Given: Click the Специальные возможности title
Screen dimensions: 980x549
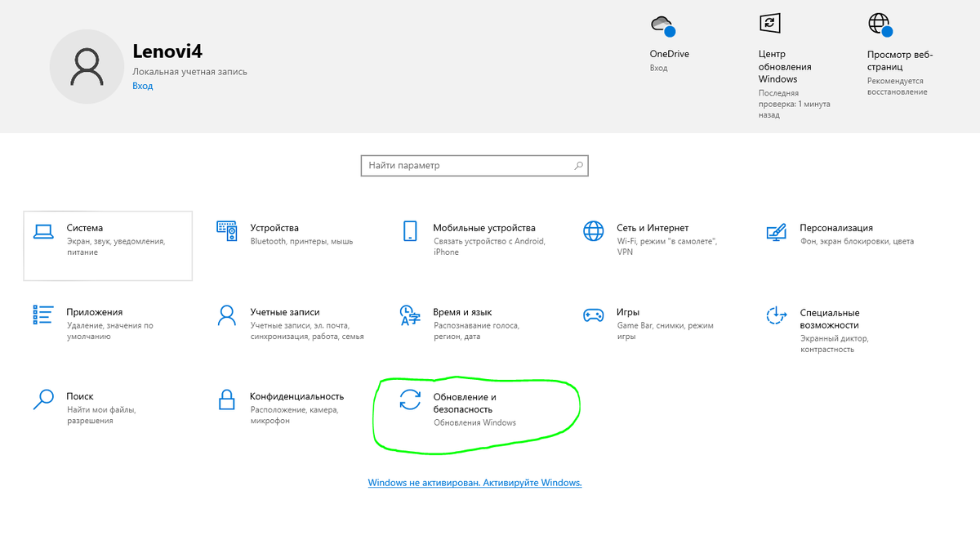Looking at the screenshot, I should [830, 319].
